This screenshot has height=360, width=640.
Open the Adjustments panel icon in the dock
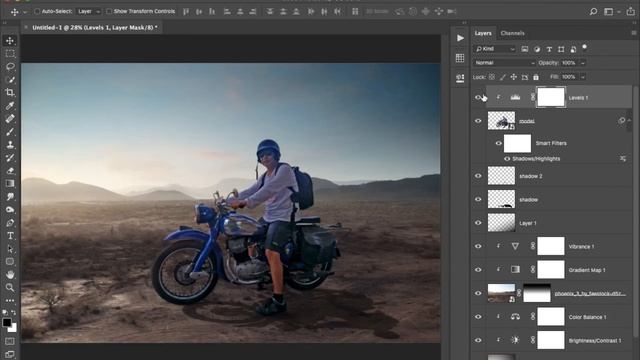coord(460,78)
